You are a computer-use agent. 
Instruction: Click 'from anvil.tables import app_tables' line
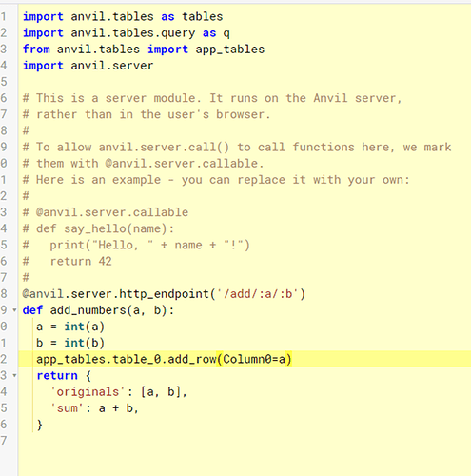tap(144, 50)
